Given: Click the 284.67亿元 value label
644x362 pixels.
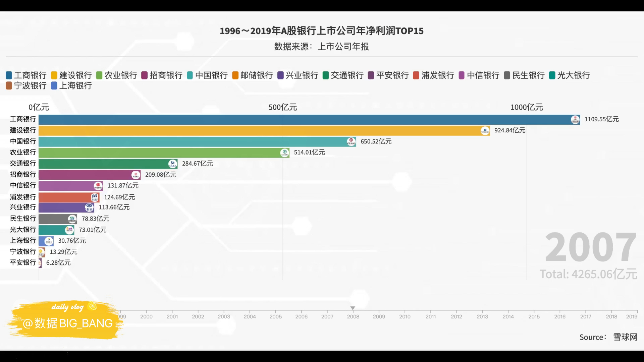Looking at the screenshot, I should click(198, 164).
